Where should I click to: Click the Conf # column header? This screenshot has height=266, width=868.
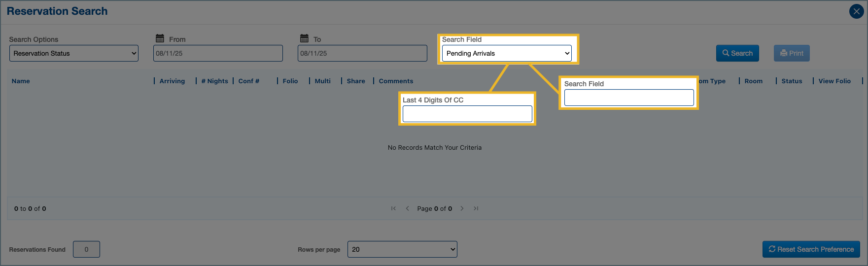point(249,81)
